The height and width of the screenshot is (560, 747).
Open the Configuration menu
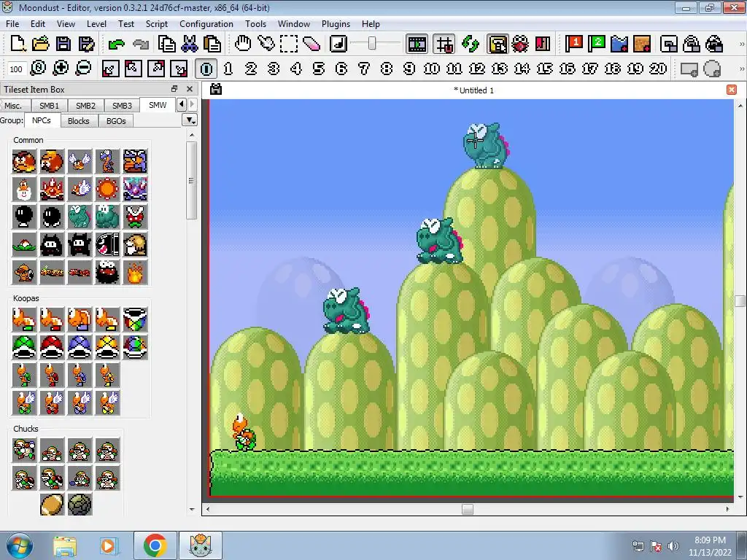click(206, 24)
